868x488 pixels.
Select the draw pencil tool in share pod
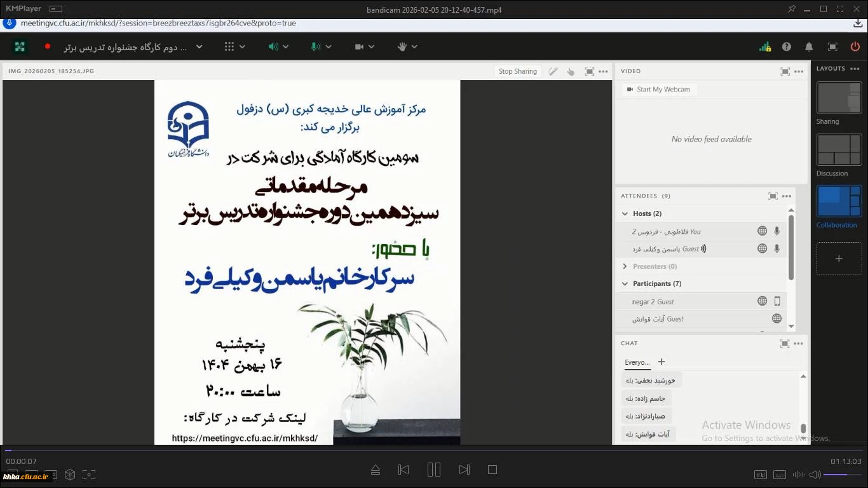pyautogui.click(x=553, y=72)
